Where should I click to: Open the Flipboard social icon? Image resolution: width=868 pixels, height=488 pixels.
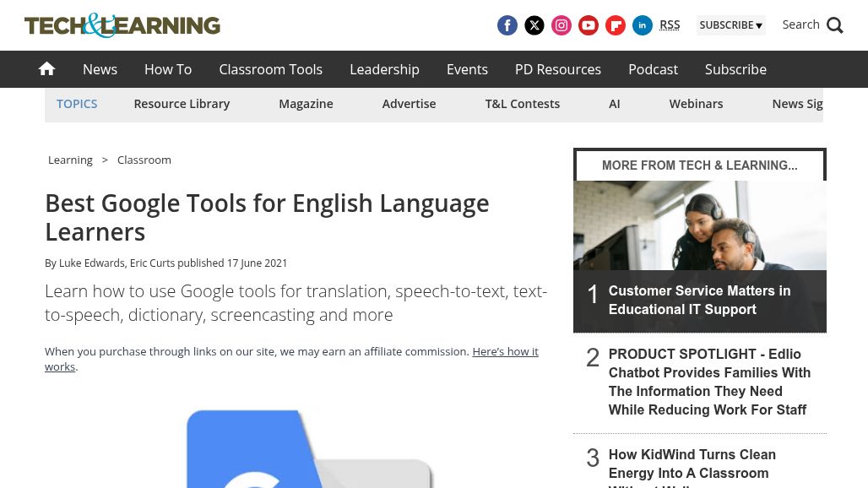(616, 25)
